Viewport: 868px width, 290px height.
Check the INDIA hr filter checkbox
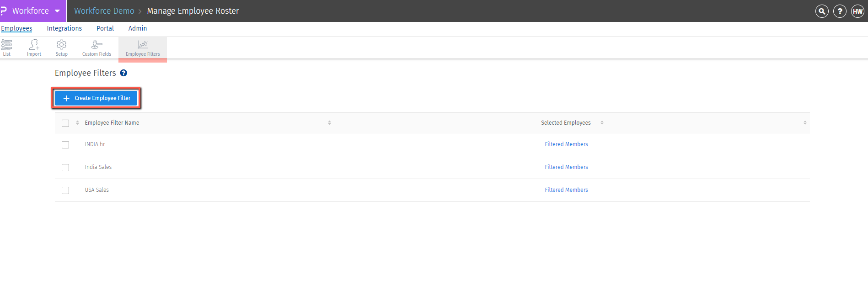point(65,145)
